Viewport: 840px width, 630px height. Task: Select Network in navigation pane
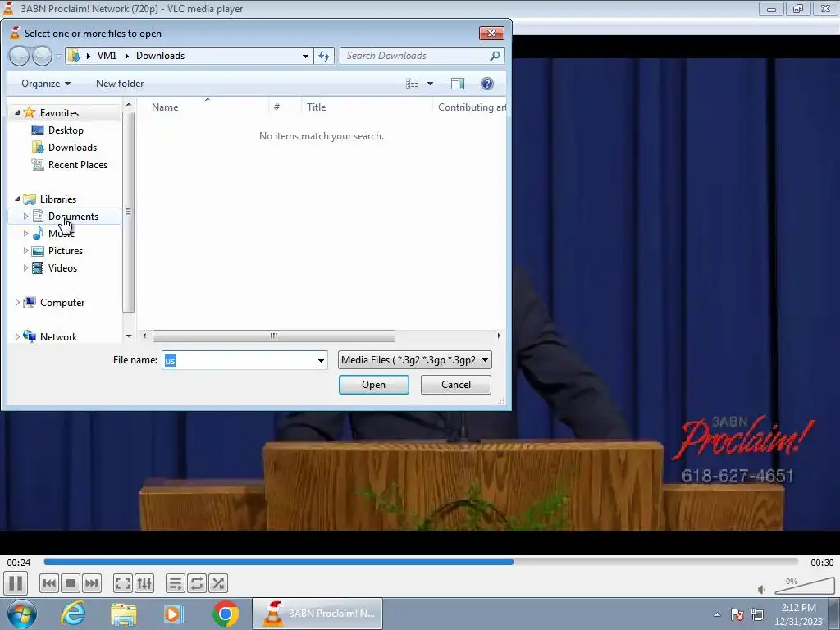[58, 337]
